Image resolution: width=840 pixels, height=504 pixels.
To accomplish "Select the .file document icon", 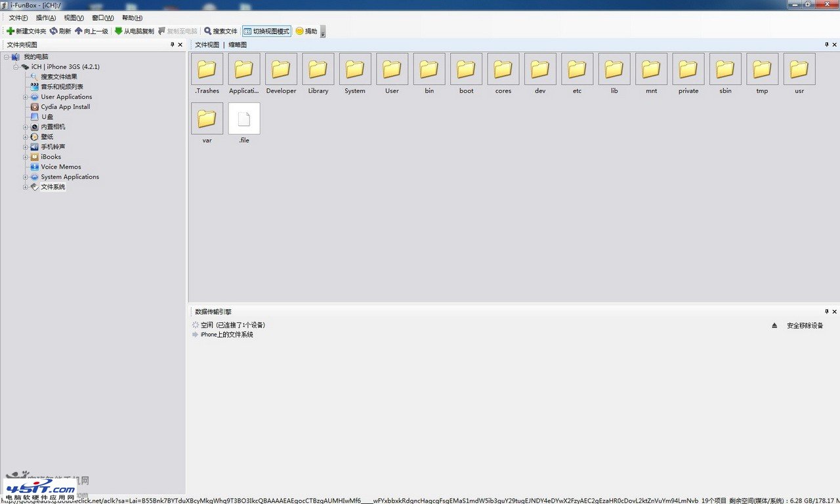I will click(244, 118).
